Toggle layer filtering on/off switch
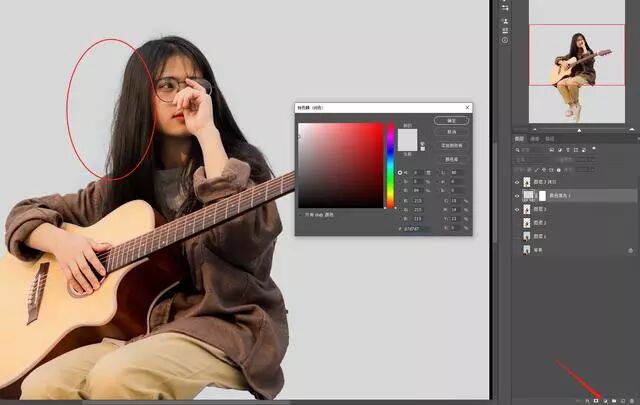Image resolution: width=640 pixels, height=405 pixels. (594, 148)
